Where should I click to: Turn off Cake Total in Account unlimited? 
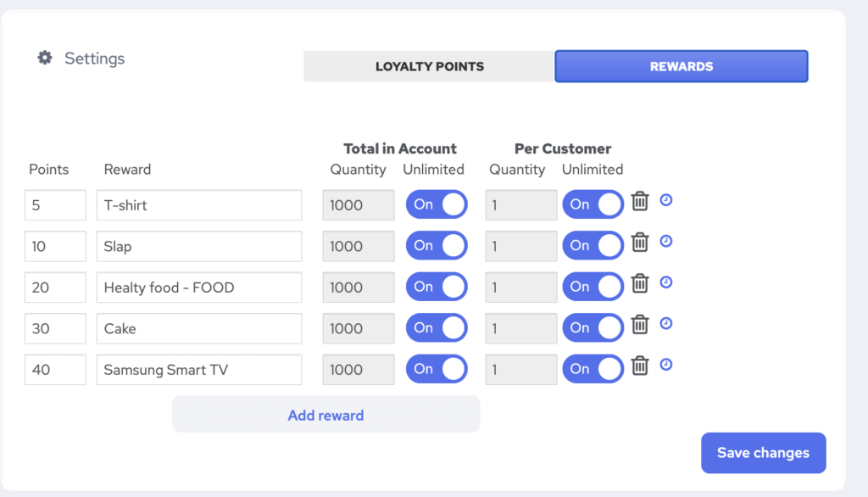tap(437, 328)
